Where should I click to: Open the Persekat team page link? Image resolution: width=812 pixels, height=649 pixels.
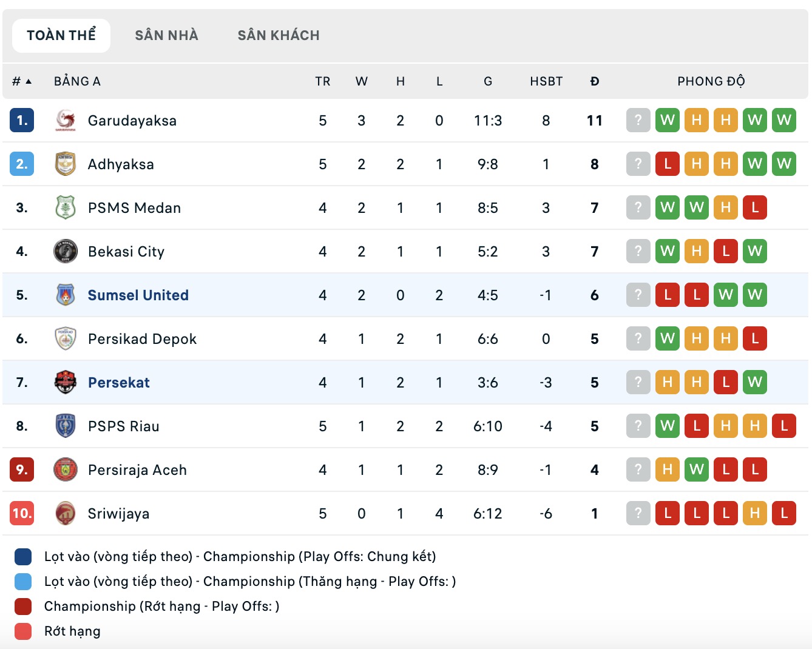[x=119, y=382]
